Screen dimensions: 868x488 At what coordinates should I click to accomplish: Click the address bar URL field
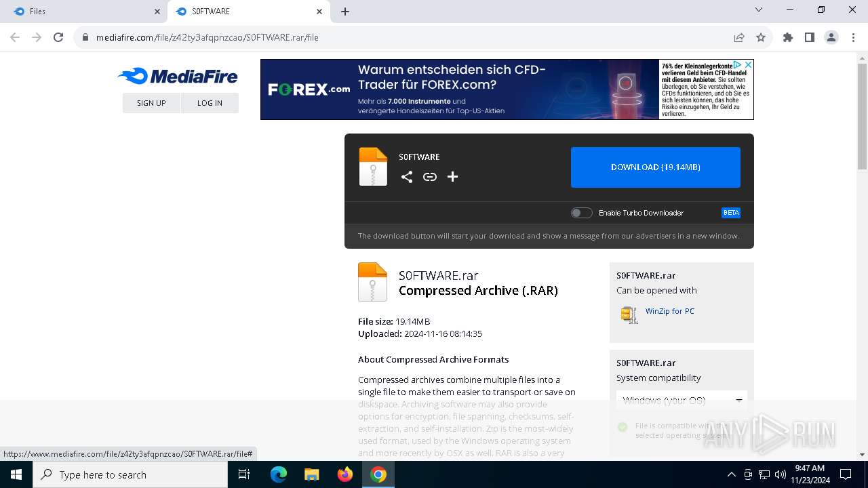click(x=407, y=37)
